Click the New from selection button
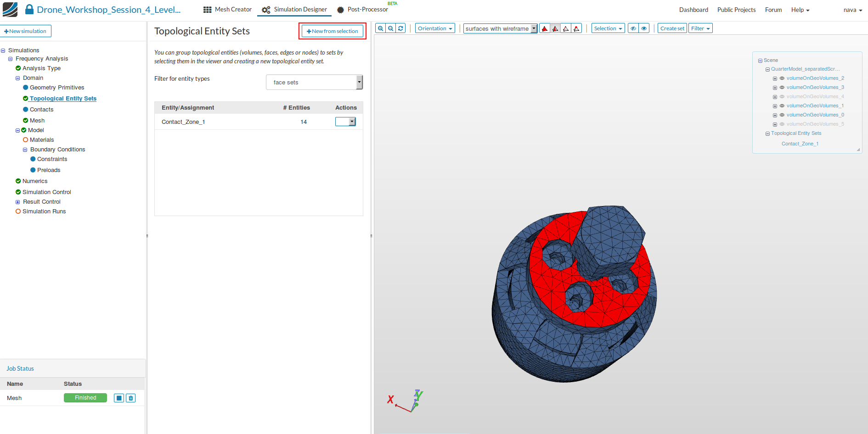The image size is (868, 434). click(333, 31)
